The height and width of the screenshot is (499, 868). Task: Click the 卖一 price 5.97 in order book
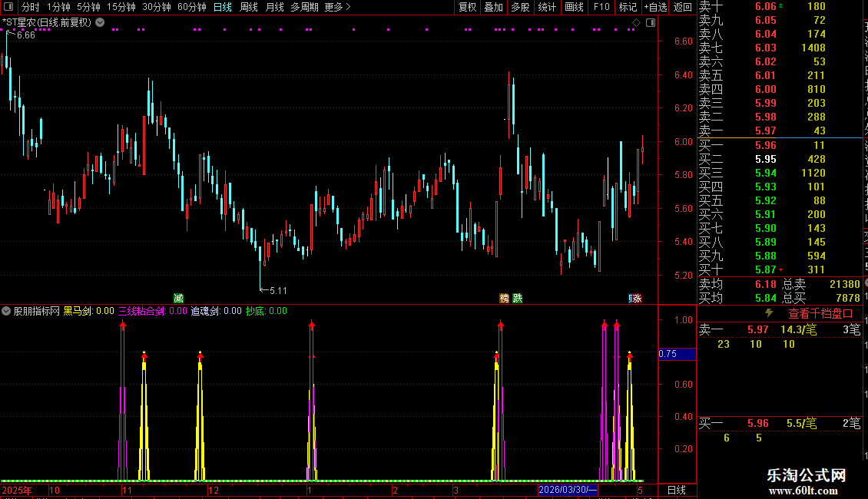point(766,131)
